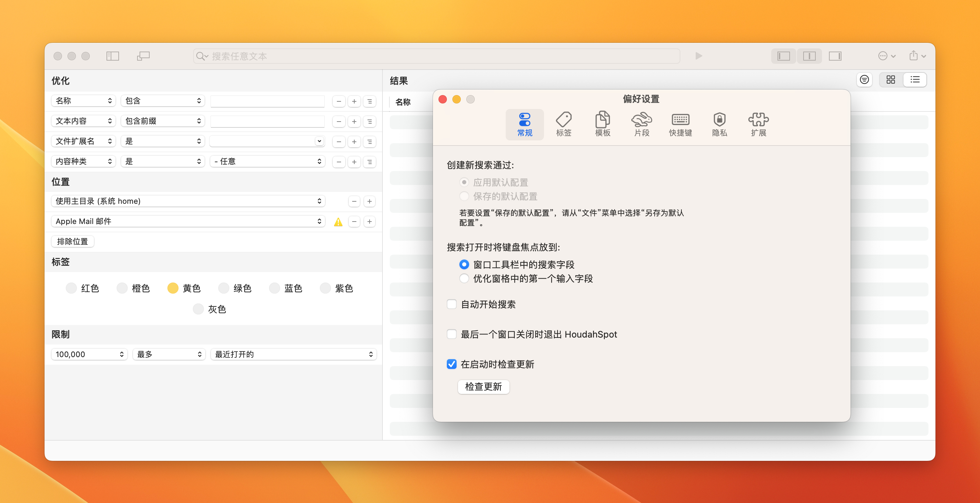Viewport: 980px width, 503px height.
Task: Click the Apple Mail warning triangle
Action: pyautogui.click(x=338, y=222)
